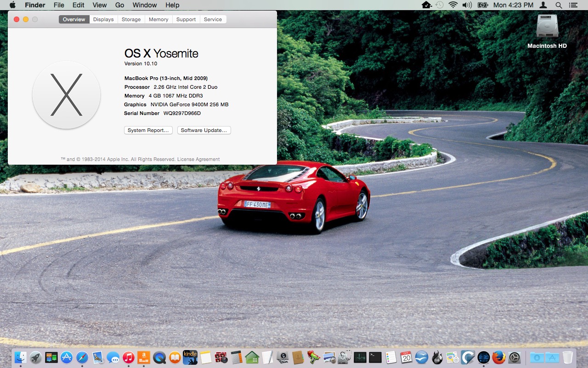588x368 pixels.
Task: Click the Software Update… button
Action: click(204, 130)
